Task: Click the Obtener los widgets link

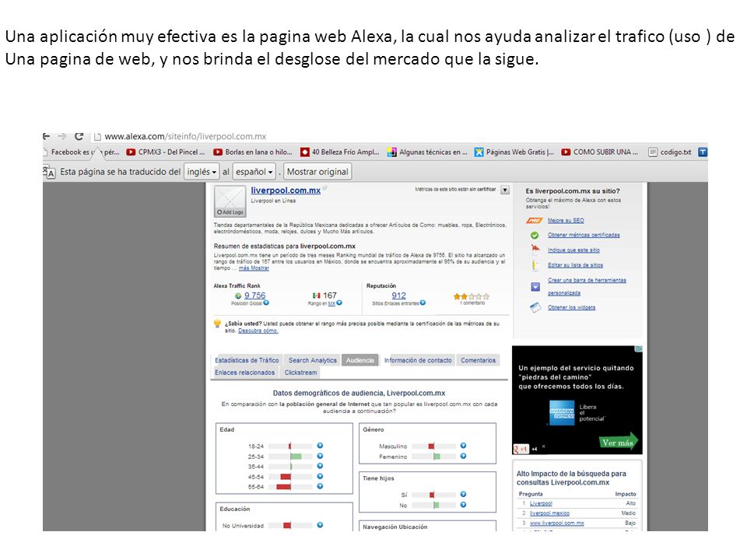Action: click(x=571, y=308)
